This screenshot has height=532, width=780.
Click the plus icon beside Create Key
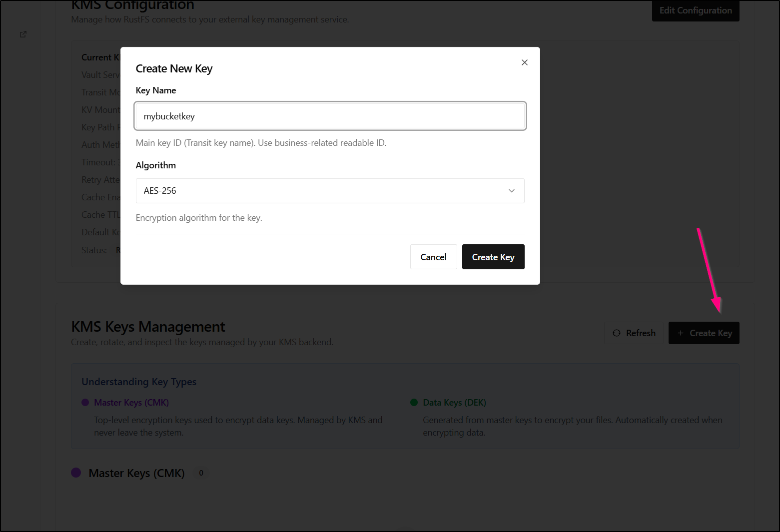(x=680, y=333)
